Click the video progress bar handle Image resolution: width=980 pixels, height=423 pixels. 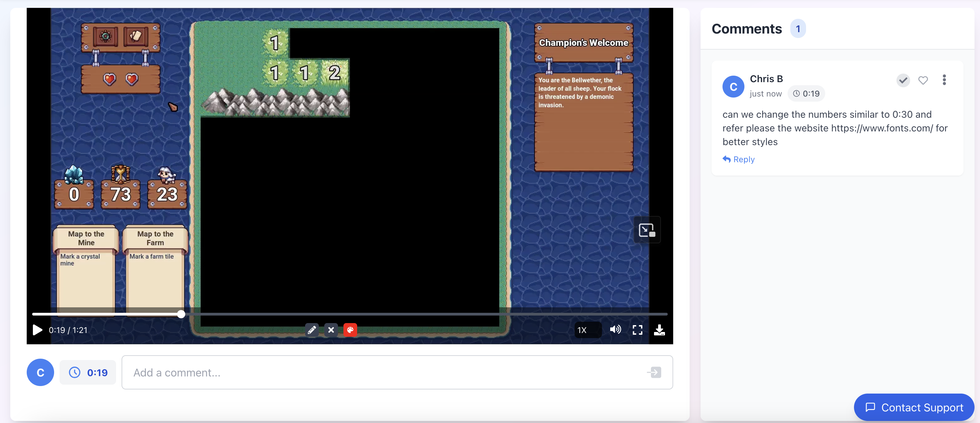(x=181, y=314)
